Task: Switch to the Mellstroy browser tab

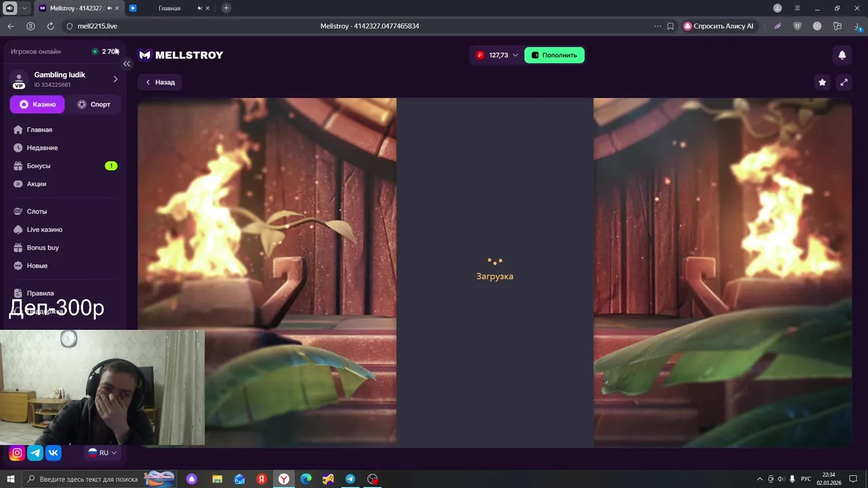Action: [78, 8]
